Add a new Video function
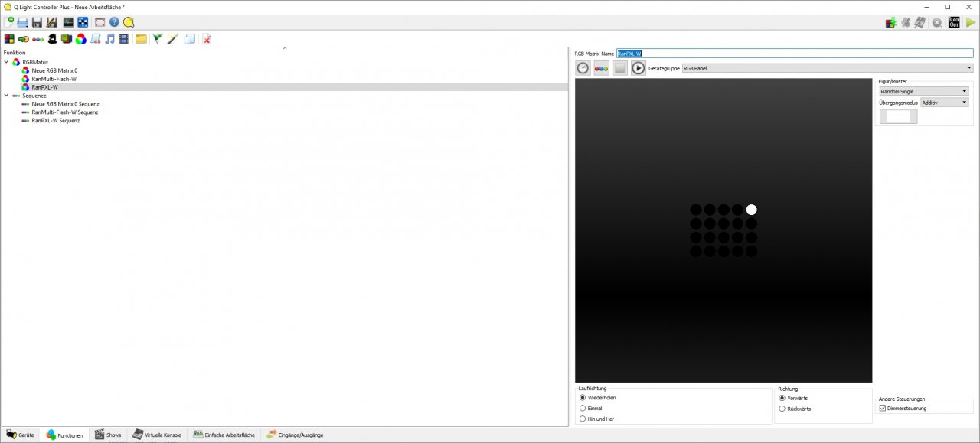Viewport: 980px width, 443px height. tap(124, 39)
